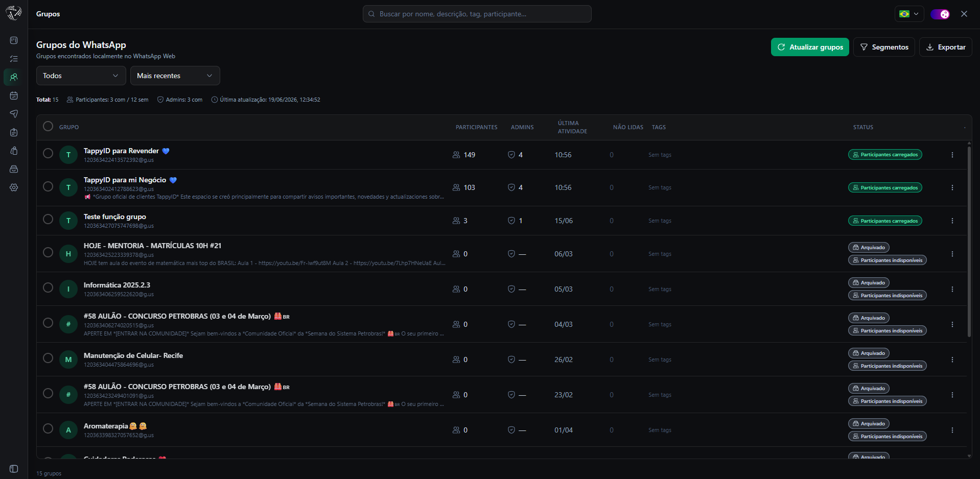The height and width of the screenshot is (479, 980).
Task: Click the app logo at top left
Action: coord(14,13)
